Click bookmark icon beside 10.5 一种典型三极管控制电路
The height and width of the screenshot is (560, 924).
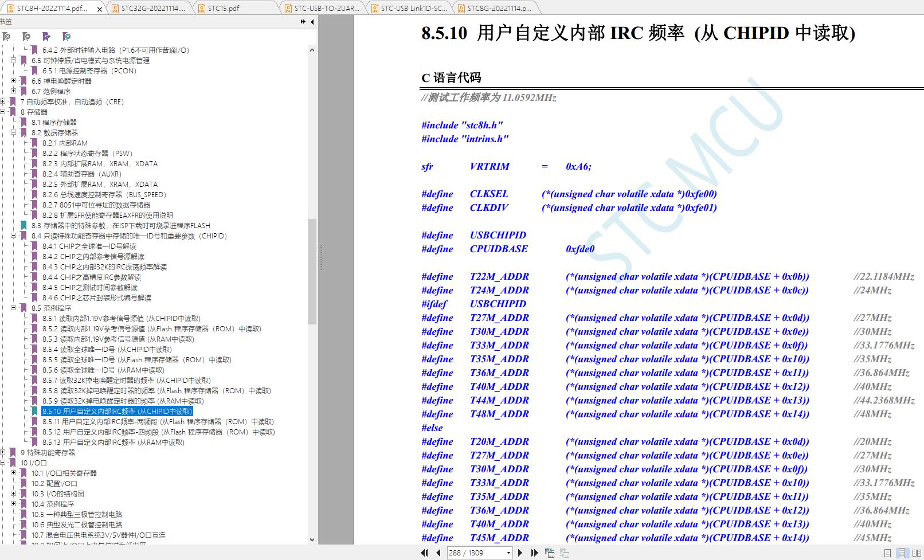24,514
